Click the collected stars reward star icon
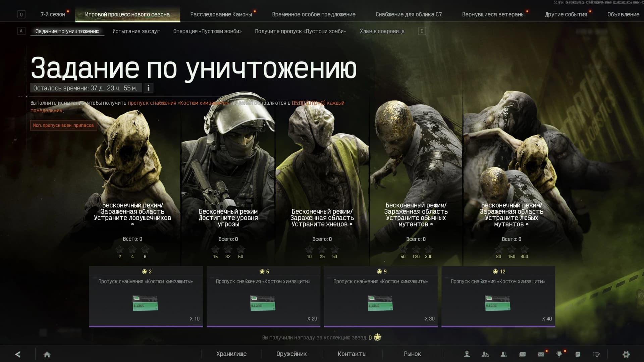Viewport: 644px width, 362px height. (378, 337)
